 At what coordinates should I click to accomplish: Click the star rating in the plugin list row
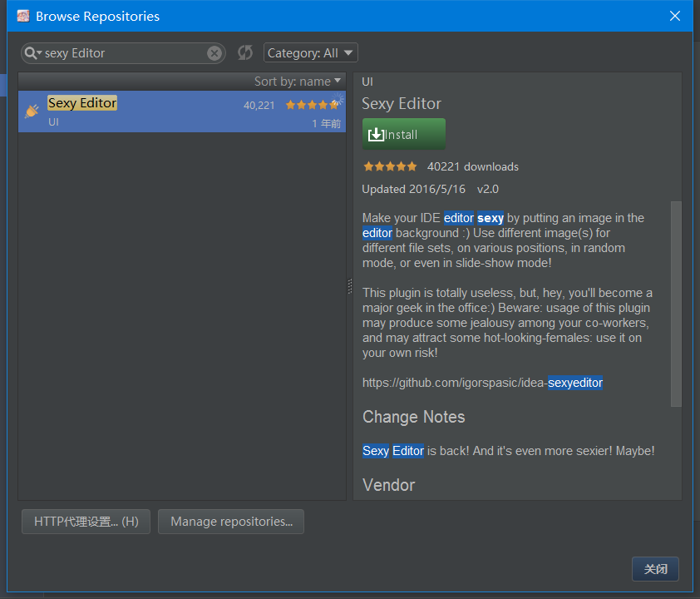click(x=312, y=105)
